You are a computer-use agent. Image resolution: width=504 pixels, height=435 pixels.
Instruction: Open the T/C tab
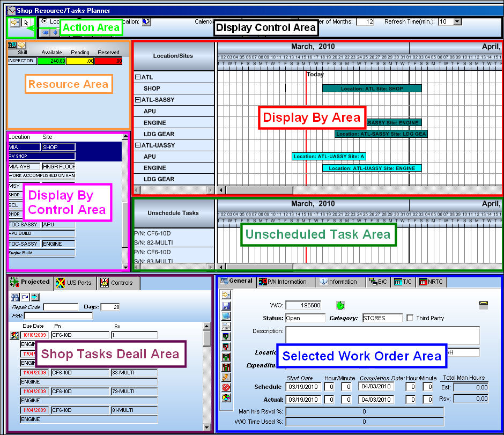[x=403, y=282]
